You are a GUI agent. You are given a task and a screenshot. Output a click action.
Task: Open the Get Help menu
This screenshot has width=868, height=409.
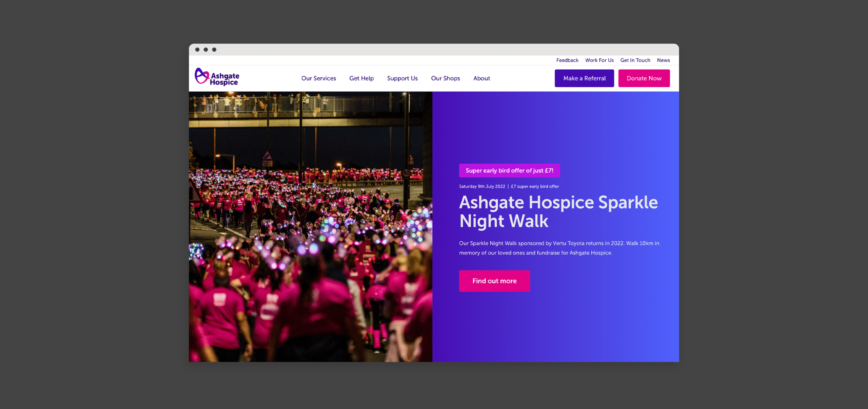pyautogui.click(x=361, y=78)
